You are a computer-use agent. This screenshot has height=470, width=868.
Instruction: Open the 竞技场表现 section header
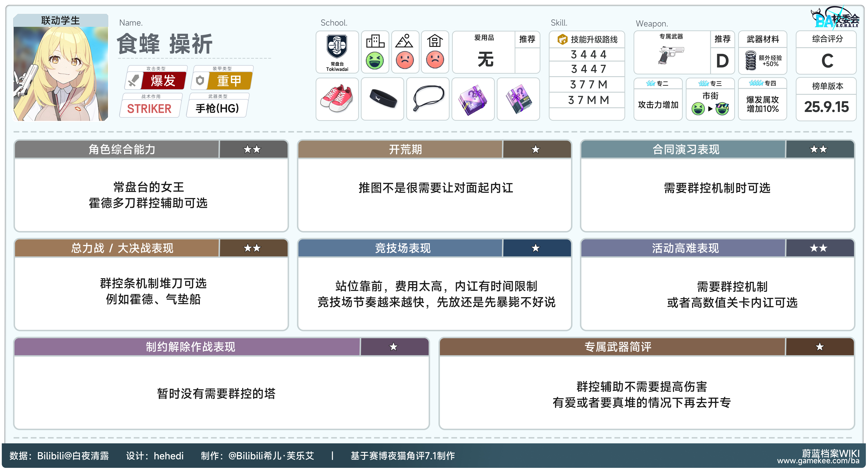[x=403, y=248]
